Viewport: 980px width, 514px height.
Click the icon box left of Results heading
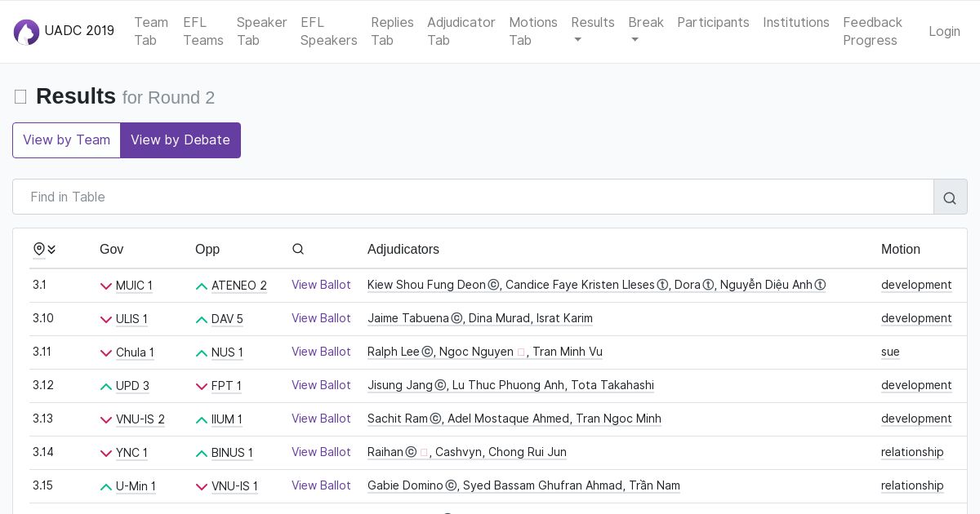tap(20, 97)
